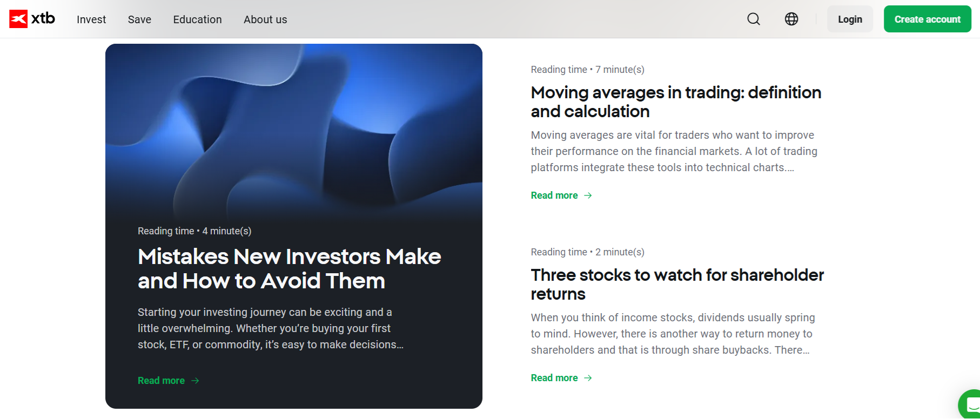Open Three stocks to watch headline
Screen dimensions: 980x419
tap(677, 285)
